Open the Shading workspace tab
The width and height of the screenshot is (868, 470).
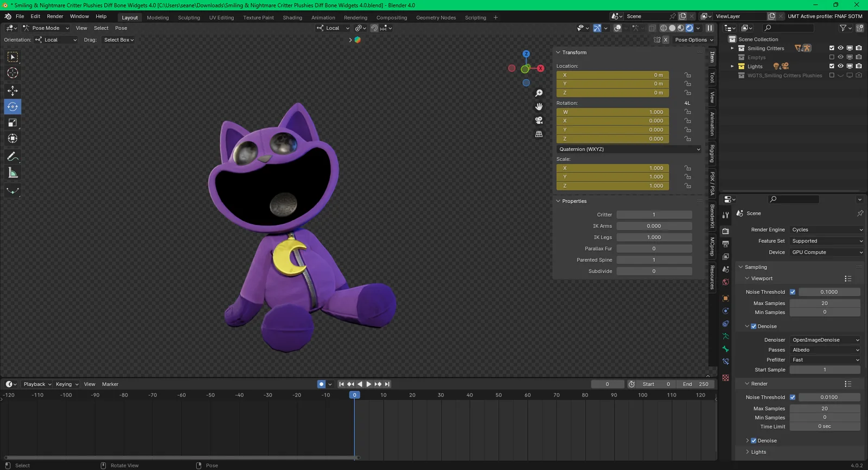292,17
